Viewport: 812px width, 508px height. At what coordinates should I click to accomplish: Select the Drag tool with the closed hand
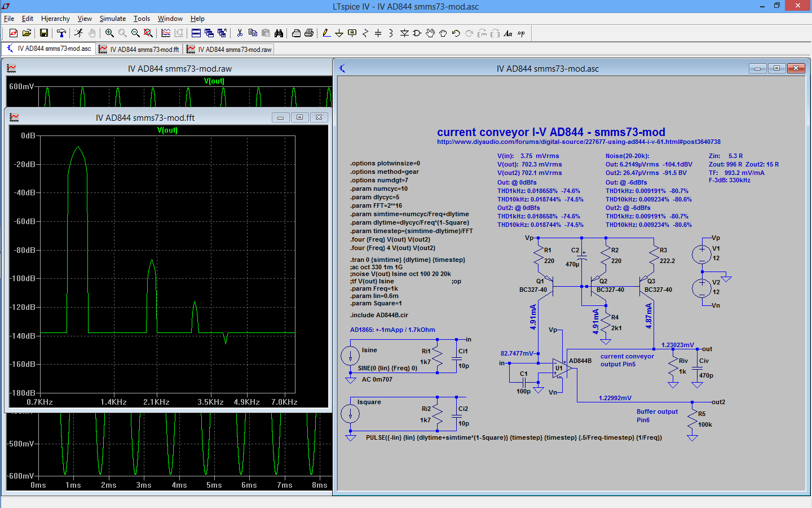pos(443,33)
